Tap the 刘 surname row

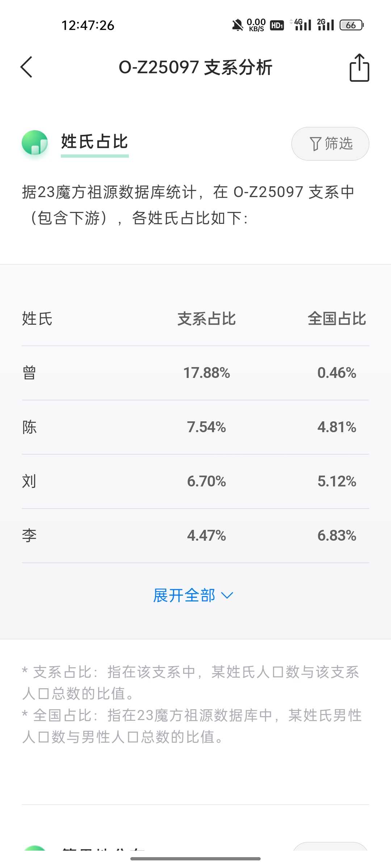coord(195,481)
